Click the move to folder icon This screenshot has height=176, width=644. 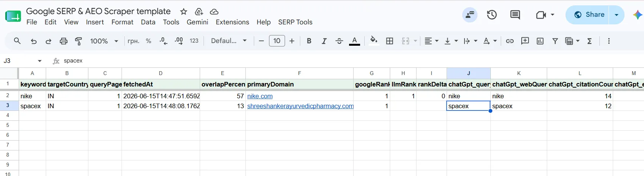click(199, 11)
